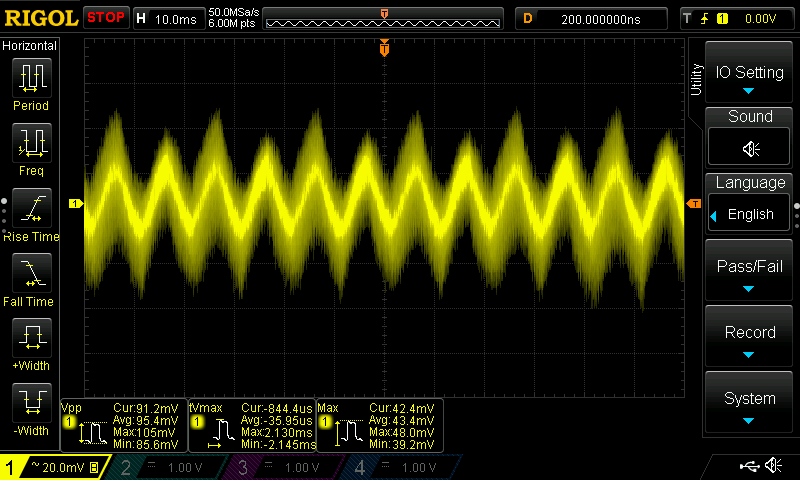
Task: Click the delay 200.000000ns readout
Action: click(x=601, y=19)
